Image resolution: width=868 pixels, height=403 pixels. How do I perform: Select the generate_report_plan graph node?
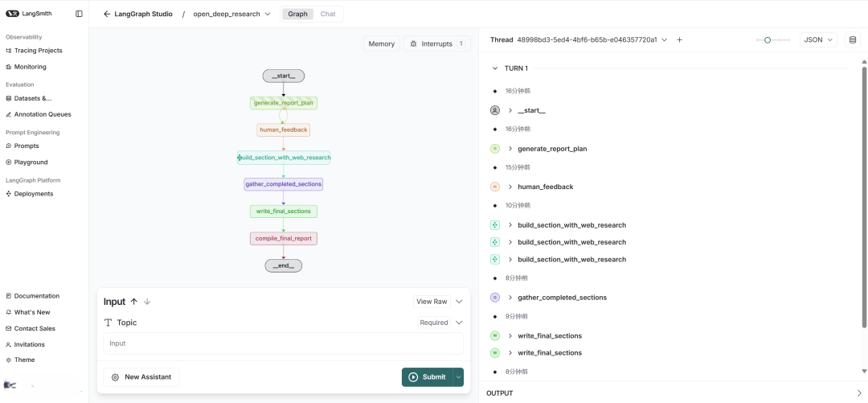tap(284, 103)
